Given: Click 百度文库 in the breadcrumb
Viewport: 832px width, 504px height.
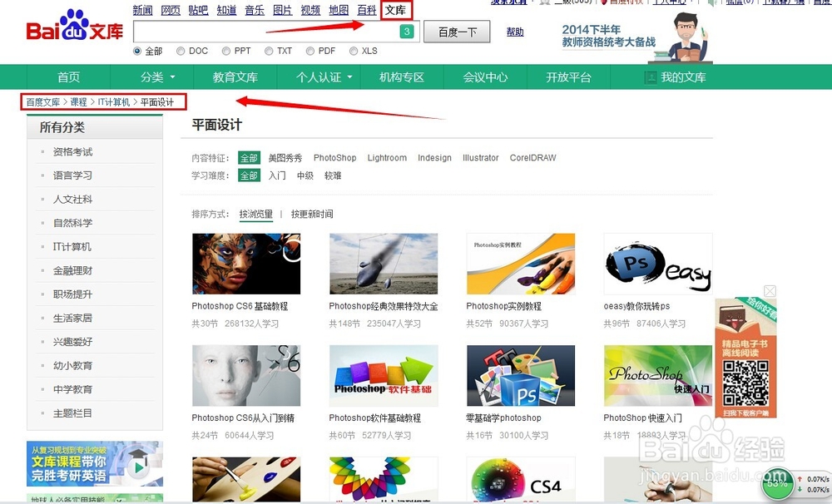Looking at the screenshot, I should (x=43, y=102).
